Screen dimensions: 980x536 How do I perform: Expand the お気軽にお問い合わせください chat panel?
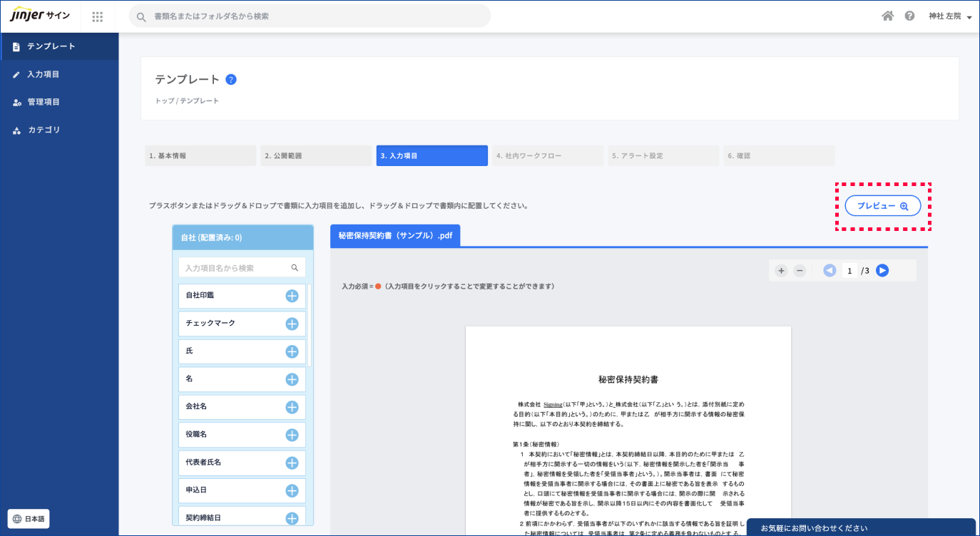point(861,527)
